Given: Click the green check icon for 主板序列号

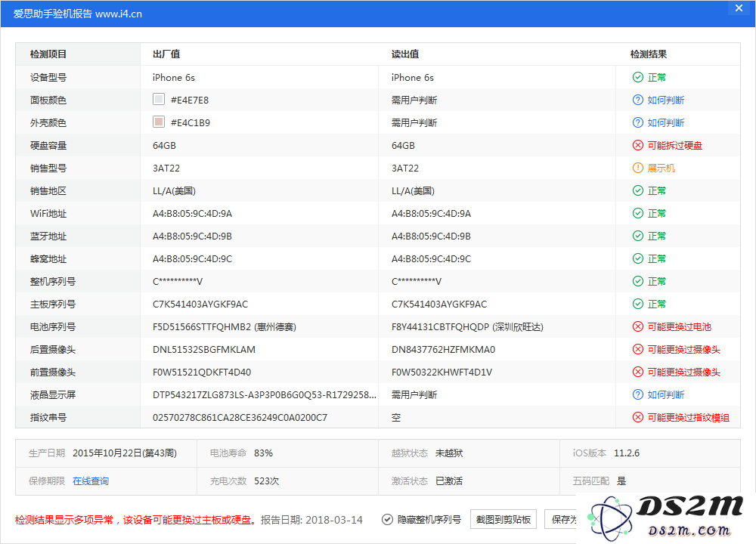Looking at the screenshot, I should point(637,304).
